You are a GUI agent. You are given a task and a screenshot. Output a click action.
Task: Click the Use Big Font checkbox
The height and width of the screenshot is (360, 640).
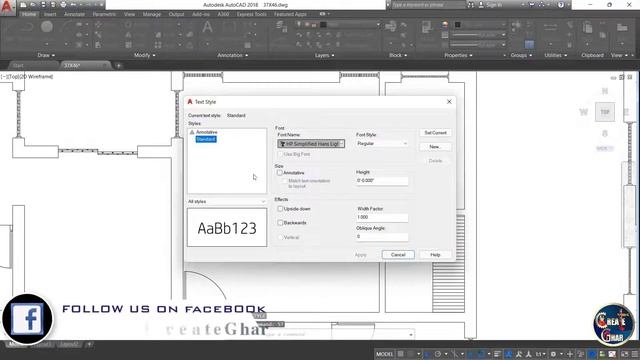(280, 154)
